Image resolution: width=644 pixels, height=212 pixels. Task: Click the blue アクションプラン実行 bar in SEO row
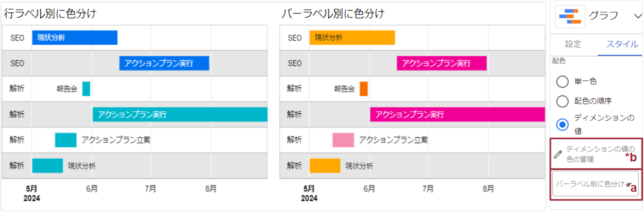coord(164,63)
